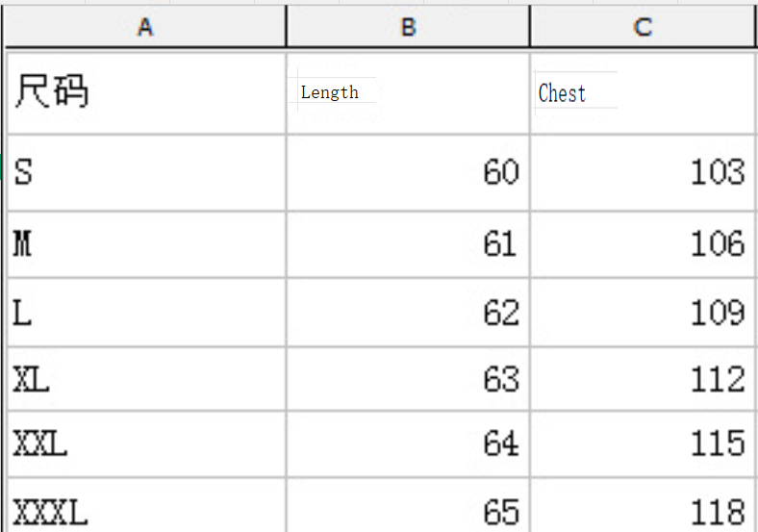Click the XXL size cell
Image resolution: width=758 pixels, height=532 pixels.
tap(146, 443)
